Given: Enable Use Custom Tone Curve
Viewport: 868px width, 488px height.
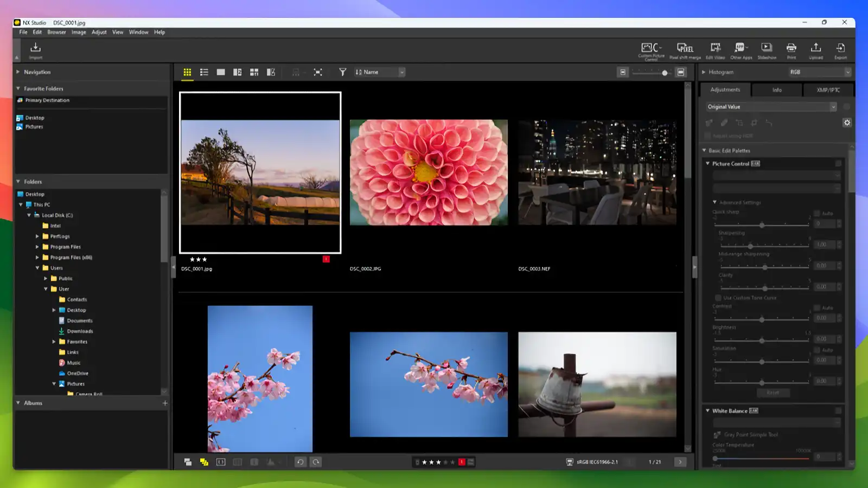Looking at the screenshot, I should click(718, 298).
